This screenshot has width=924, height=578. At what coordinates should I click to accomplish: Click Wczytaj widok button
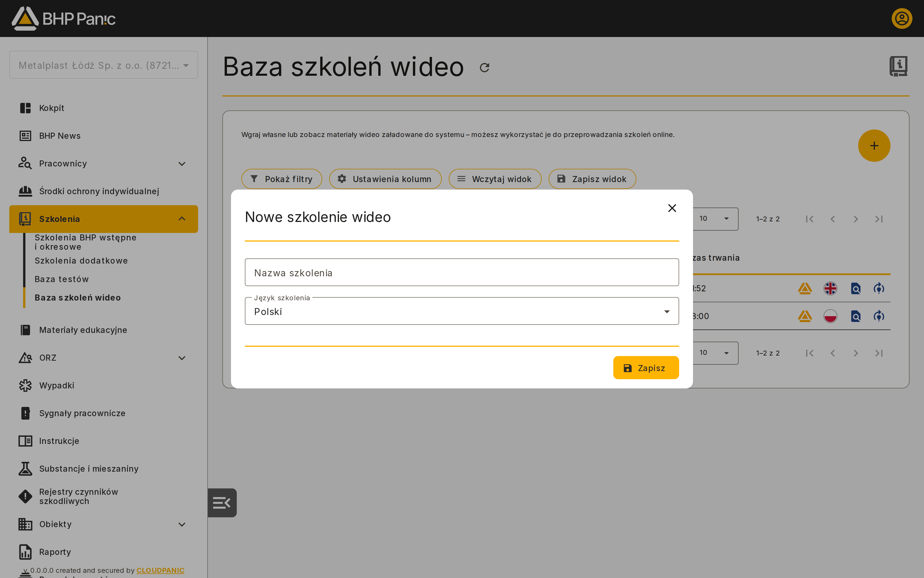495,179
